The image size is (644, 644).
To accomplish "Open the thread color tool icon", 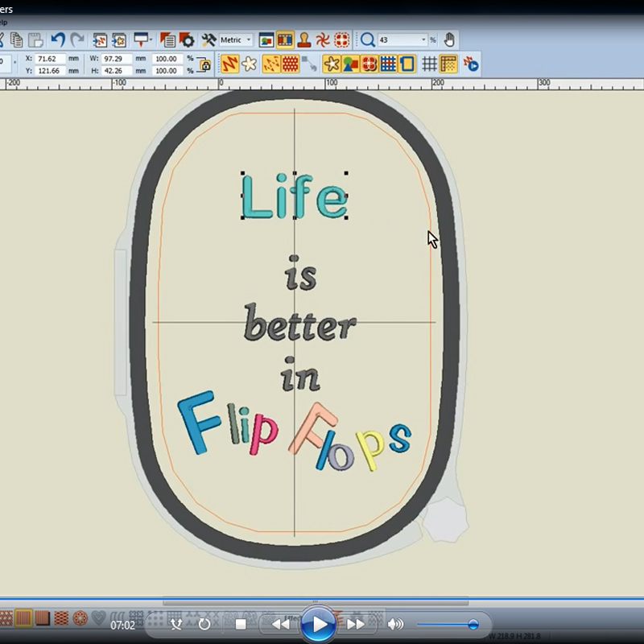I will coord(141,39).
